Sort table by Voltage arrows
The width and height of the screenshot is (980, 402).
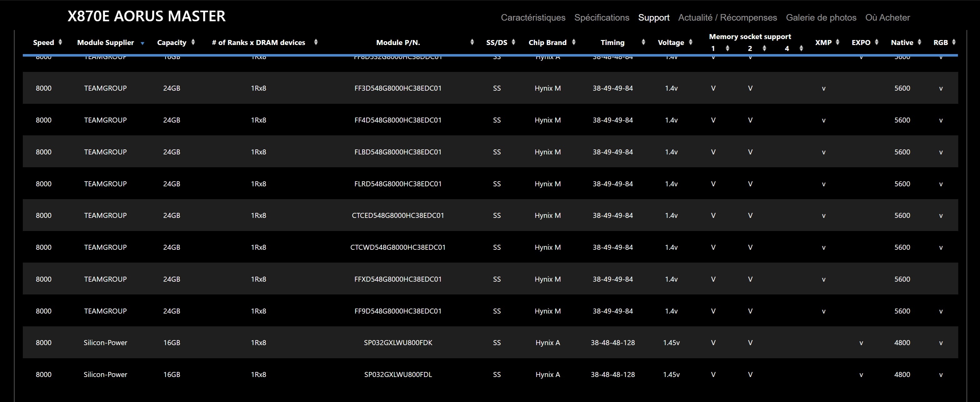691,42
